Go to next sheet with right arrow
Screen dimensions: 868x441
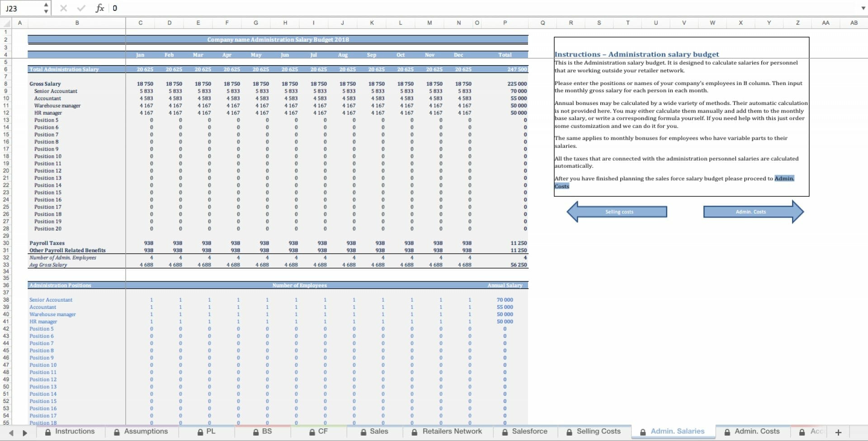point(25,433)
